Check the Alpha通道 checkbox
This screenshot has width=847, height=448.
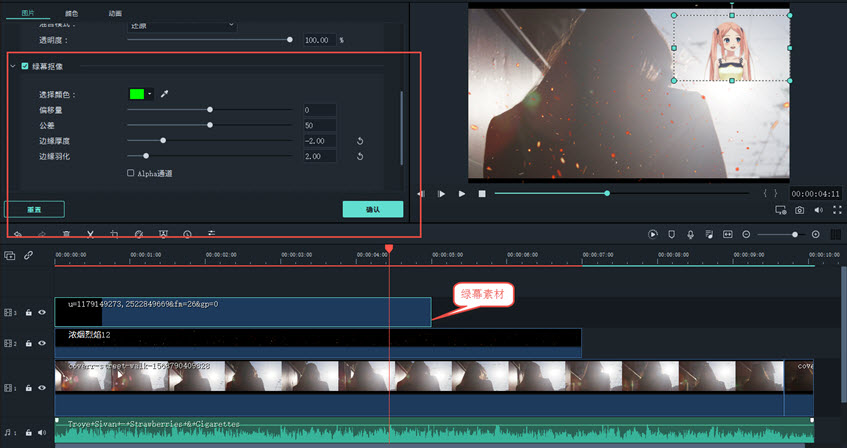pos(131,173)
